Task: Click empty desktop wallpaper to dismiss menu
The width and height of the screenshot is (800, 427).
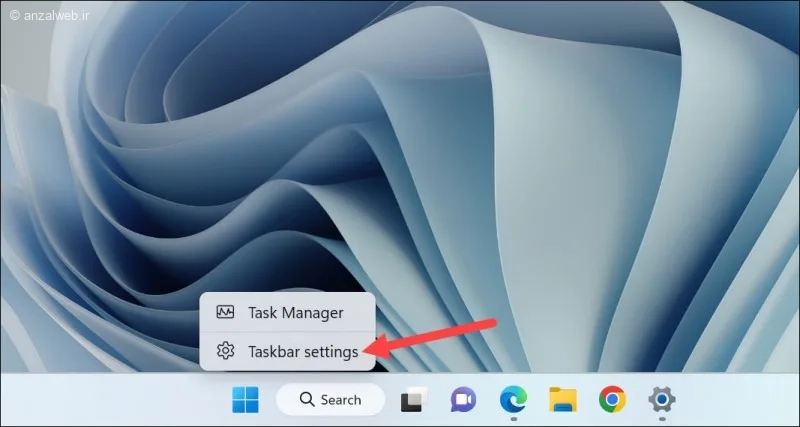Action: (x=587, y=153)
